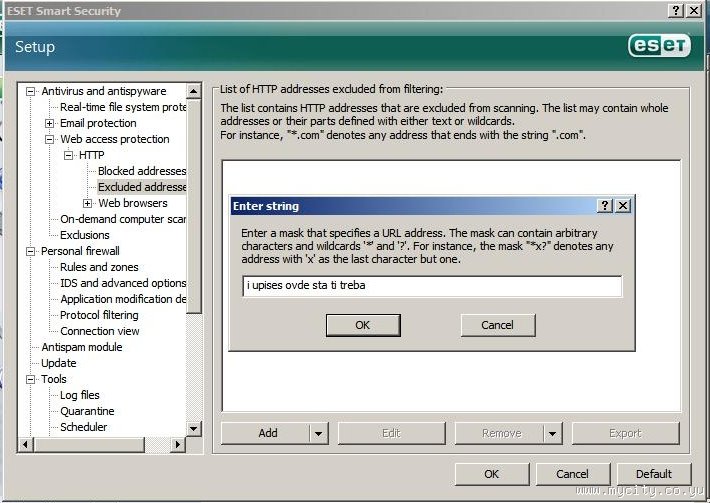Open Rules and zones settings
The width and height of the screenshot is (710, 503).
99,267
